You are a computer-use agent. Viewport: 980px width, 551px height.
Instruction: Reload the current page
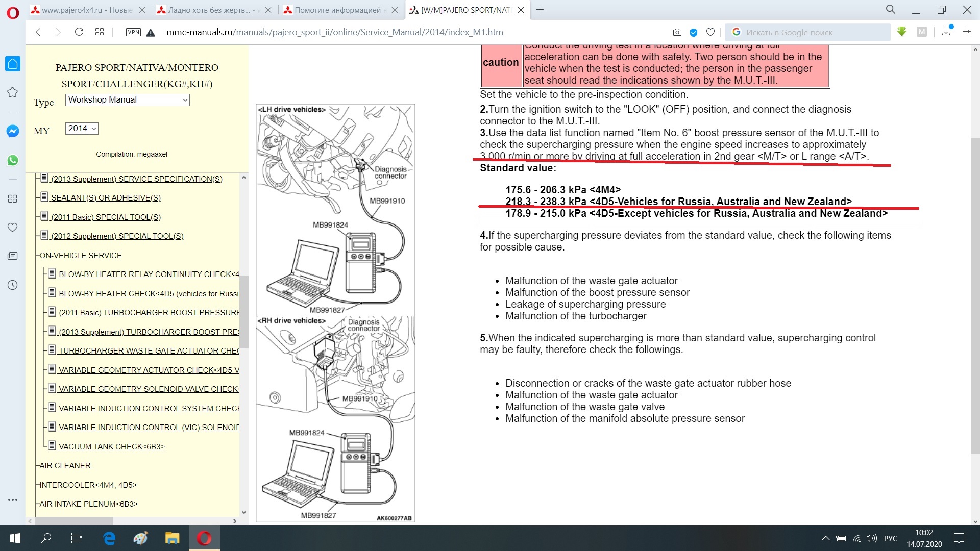click(x=79, y=32)
